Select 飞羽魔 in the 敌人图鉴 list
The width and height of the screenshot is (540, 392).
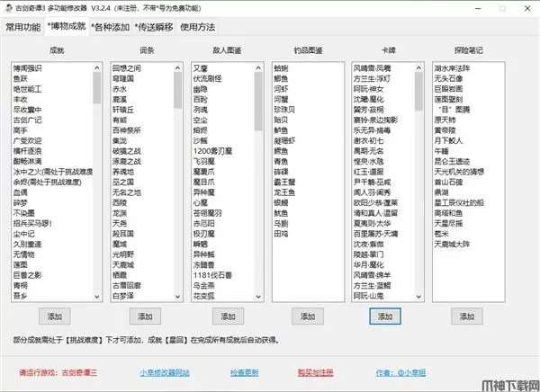tap(204, 161)
